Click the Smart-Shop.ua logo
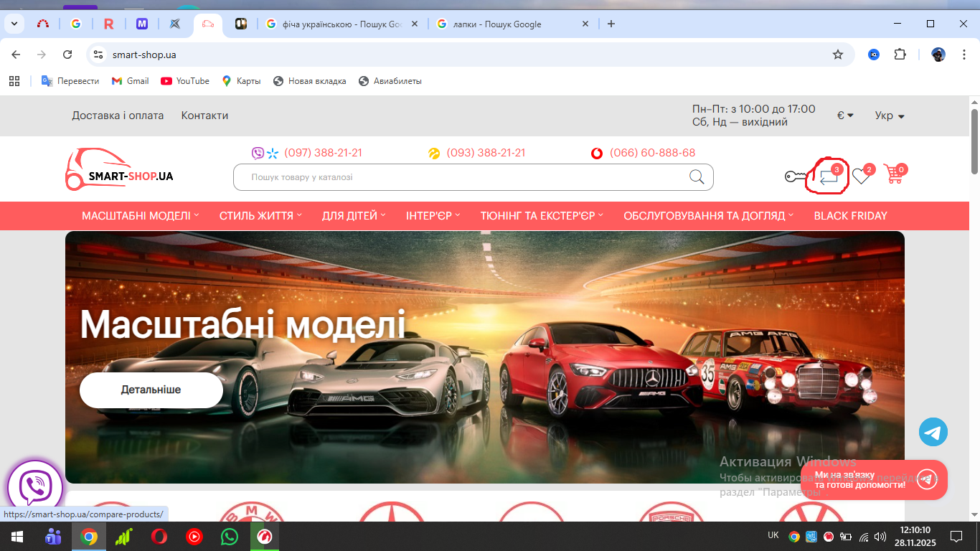Viewport: 980px width, 551px height. coord(119,170)
